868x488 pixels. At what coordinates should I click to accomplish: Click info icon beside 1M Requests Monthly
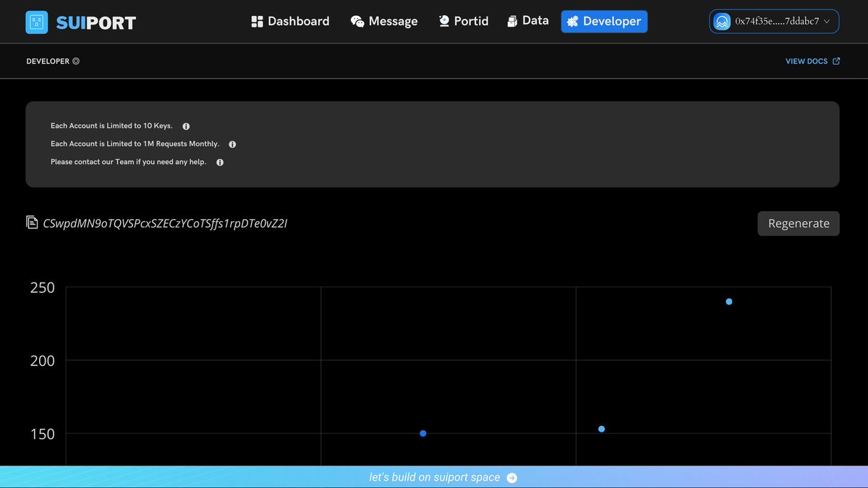232,145
